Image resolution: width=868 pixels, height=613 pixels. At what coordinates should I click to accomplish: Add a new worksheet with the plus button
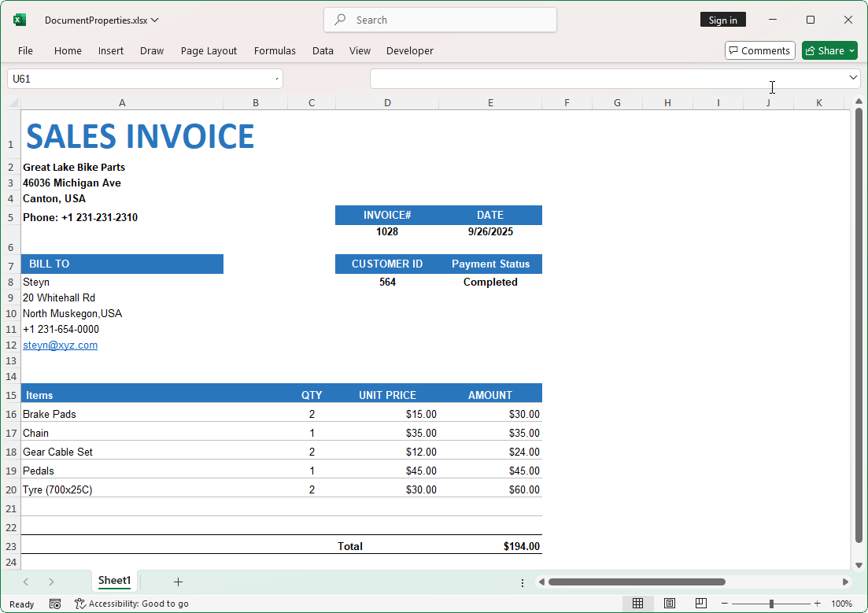(x=178, y=582)
